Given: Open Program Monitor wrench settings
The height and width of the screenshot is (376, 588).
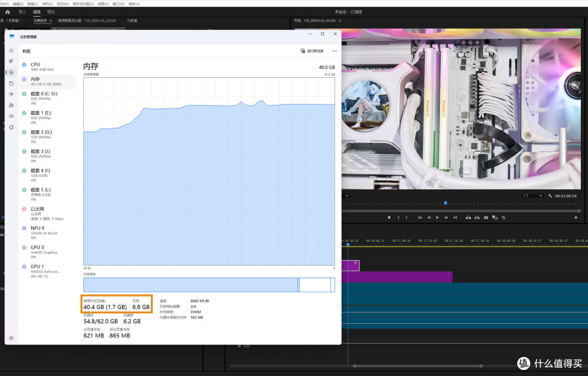Looking at the screenshot, I should tap(550, 196).
